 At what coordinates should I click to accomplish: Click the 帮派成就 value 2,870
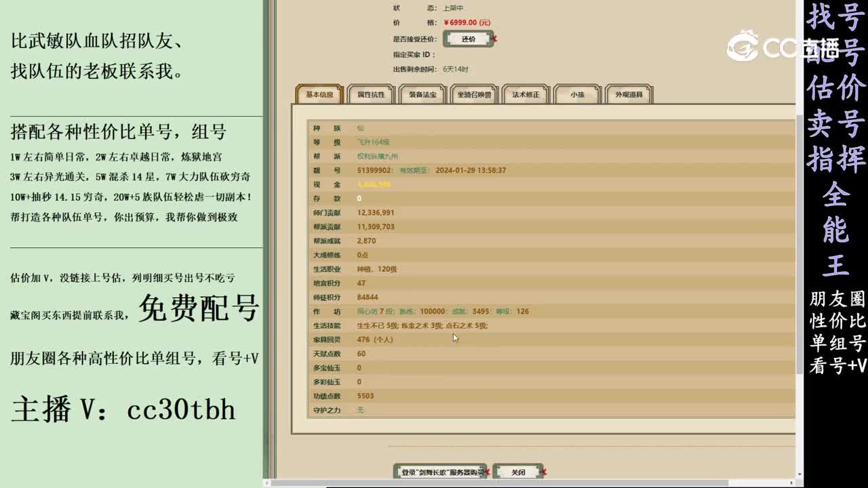coord(366,241)
